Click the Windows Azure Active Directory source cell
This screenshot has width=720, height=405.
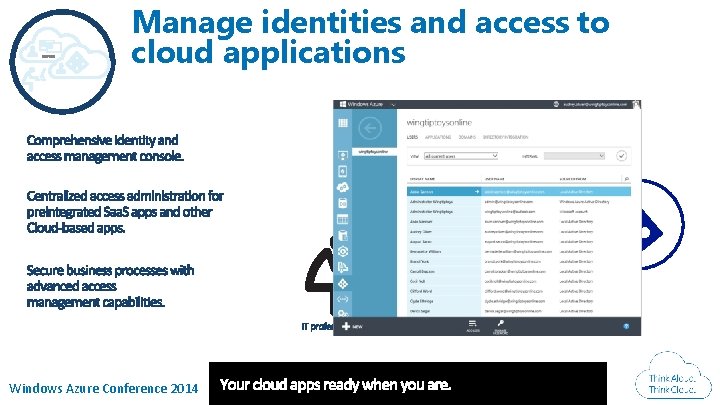point(585,202)
